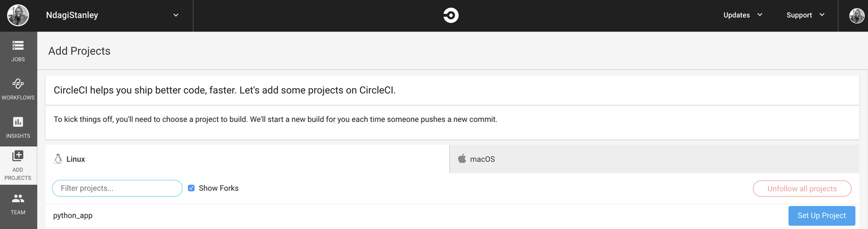Open the Jobs sidebar icon
The image size is (868, 229).
pyautogui.click(x=18, y=45)
